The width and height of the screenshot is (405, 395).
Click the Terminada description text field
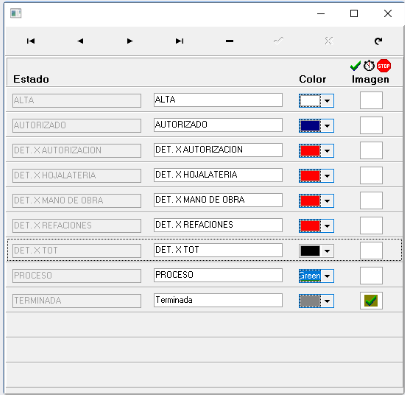[218, 300]
